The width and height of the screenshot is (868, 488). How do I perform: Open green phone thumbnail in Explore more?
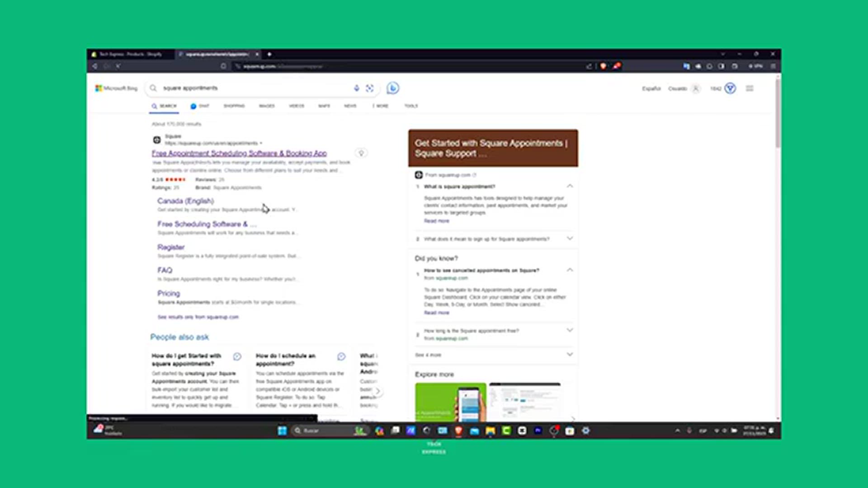pos(451,402)
